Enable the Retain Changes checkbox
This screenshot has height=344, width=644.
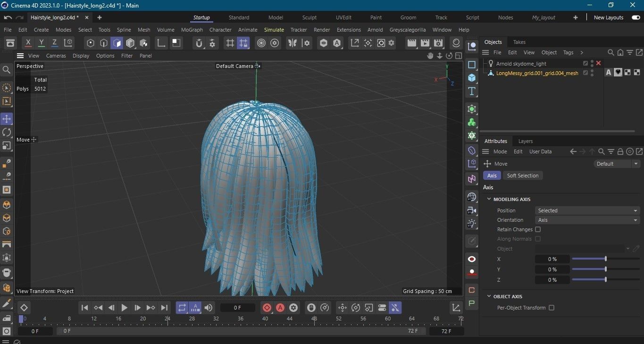pos(538,229)
